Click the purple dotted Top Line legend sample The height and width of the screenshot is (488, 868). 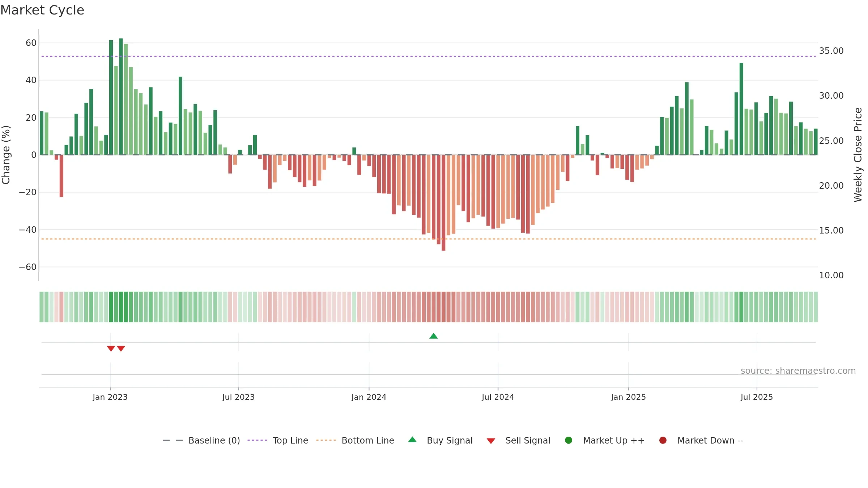(x=257, y=440)
